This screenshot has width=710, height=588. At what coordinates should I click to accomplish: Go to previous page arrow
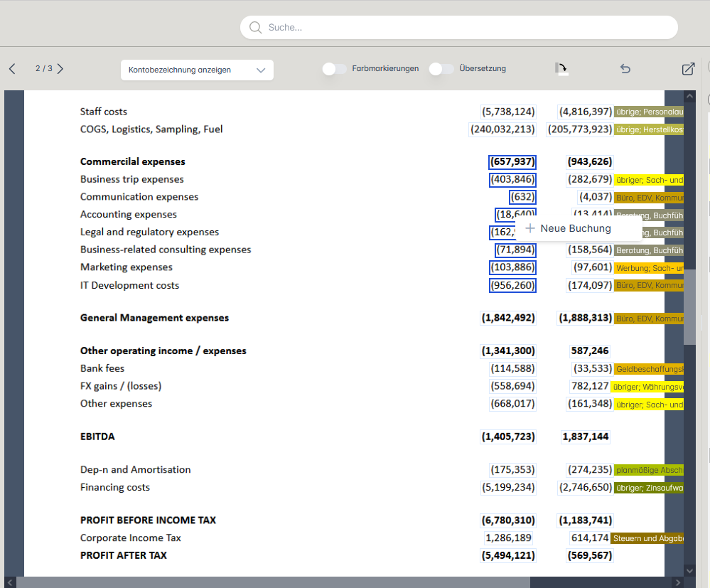click(x=12, y=69)
